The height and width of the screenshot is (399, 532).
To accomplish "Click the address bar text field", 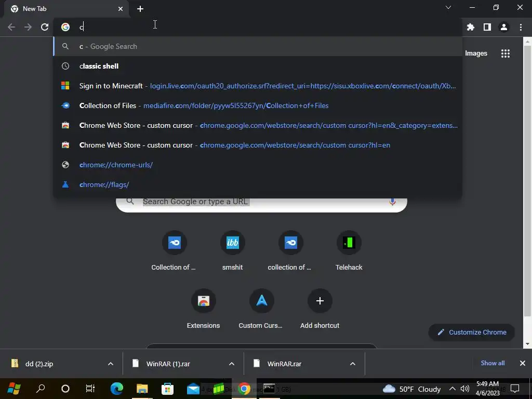I will click(x=258, y=27).
